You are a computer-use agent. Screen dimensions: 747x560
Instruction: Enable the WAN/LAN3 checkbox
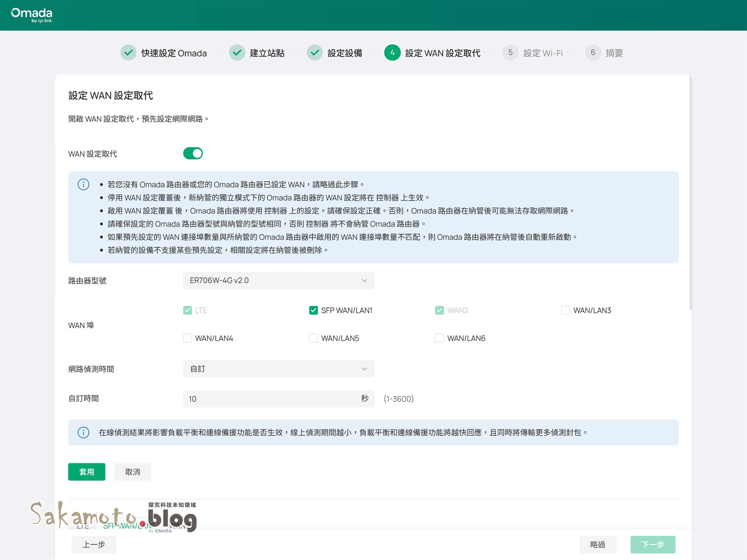pyautogui.click(x=566, y=310)
